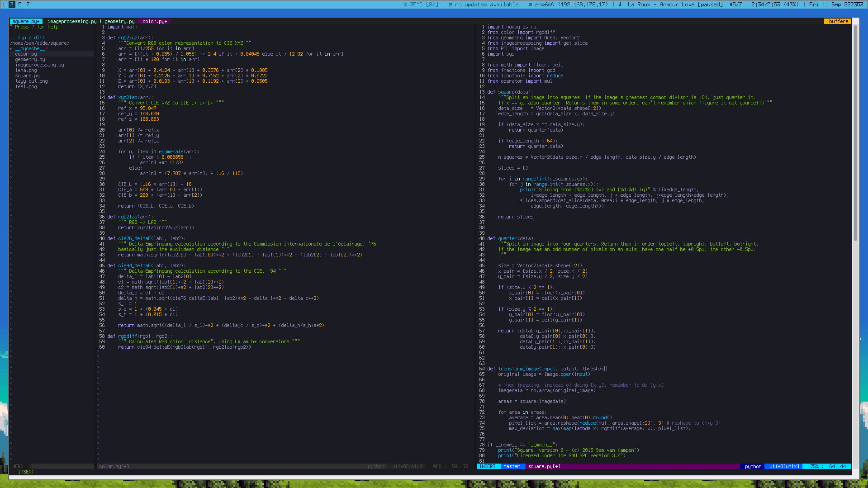
Task: Select the active workspace 3 indicator
Action: click(12, 5)
